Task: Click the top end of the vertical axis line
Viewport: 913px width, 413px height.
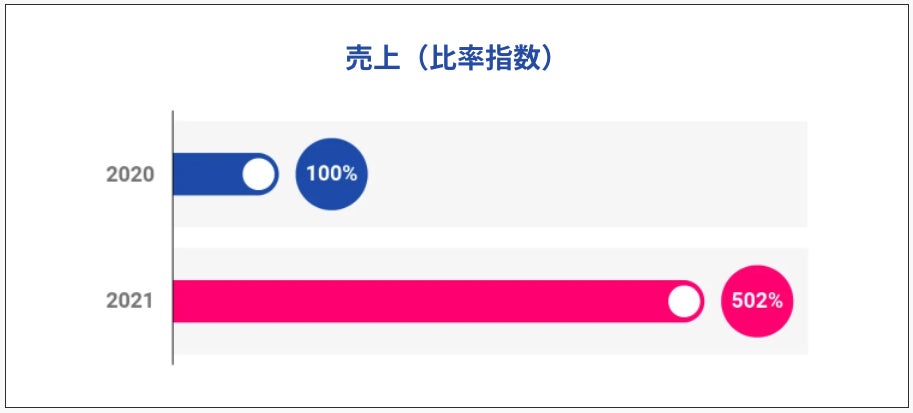Action: tap(173, 113)
